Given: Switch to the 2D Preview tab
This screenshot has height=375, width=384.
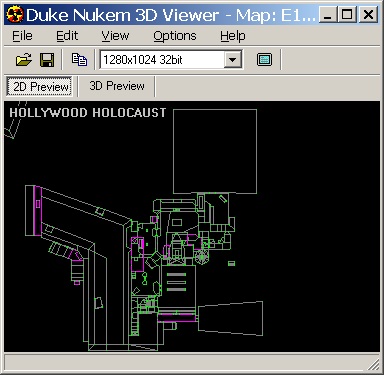Looking at the screenshot, I should (x=39, y=87).
